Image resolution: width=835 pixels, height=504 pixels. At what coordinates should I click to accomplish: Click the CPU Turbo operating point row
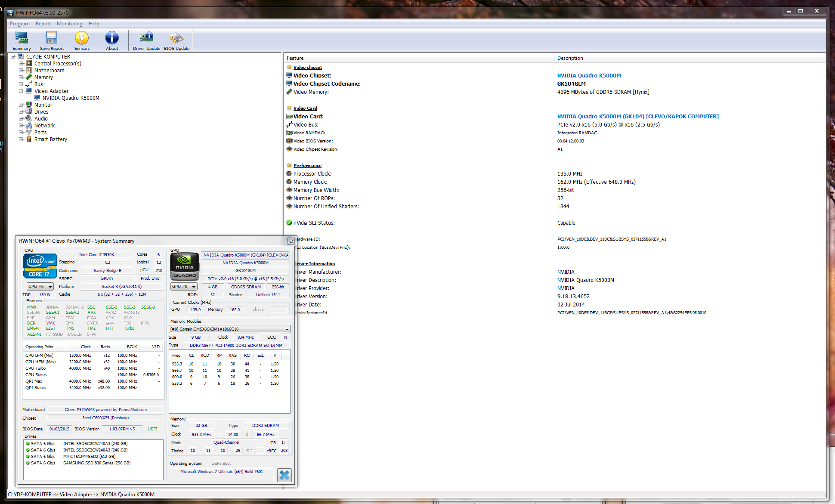[x=93, y=368]
